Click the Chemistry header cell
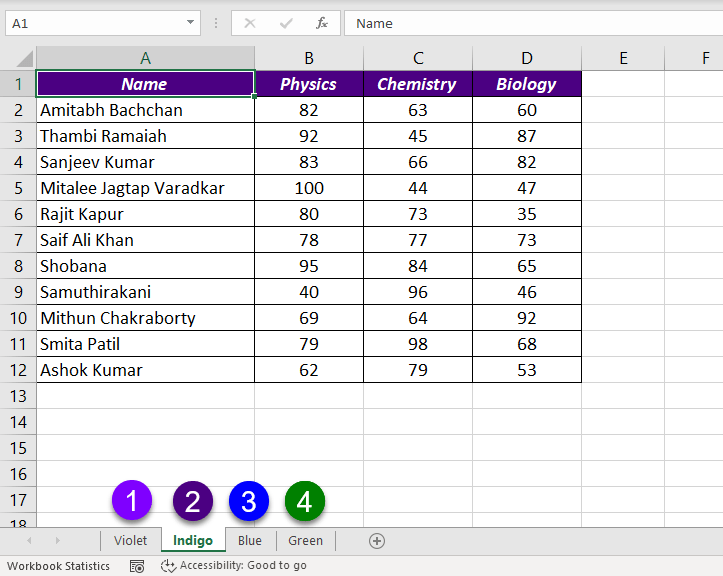723x576 pixels. (x=418, y=84)
